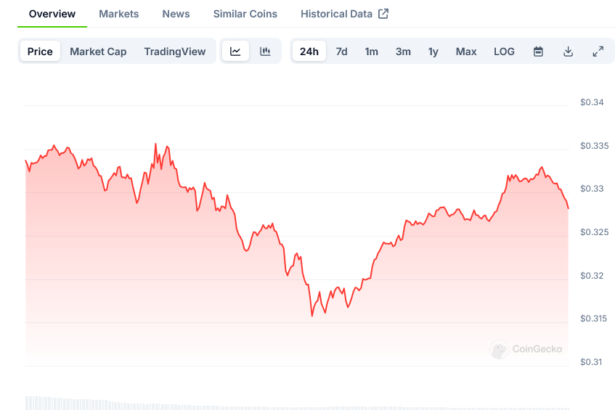Show Max time range
The image size is (615, 410).
pyautogui.click(x=466, y=51)
